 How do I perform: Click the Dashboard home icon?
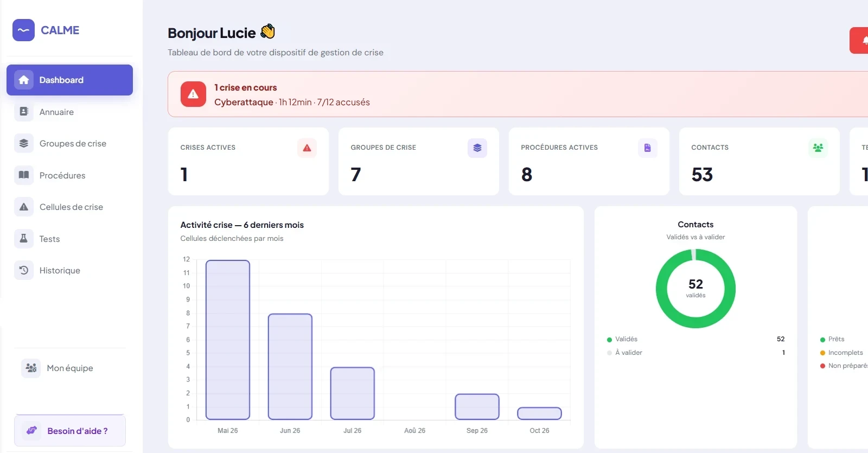coord(24,80)
